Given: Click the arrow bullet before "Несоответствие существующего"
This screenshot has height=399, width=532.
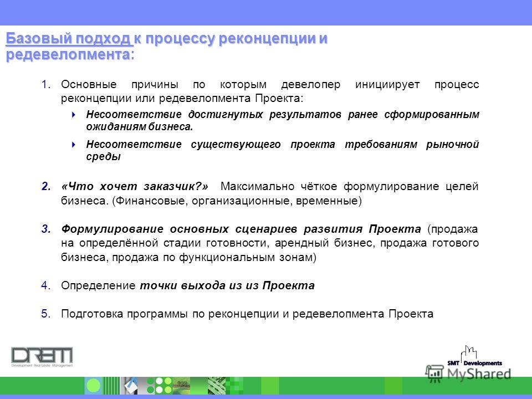Looking at the screenshot, I should point(74,145).
